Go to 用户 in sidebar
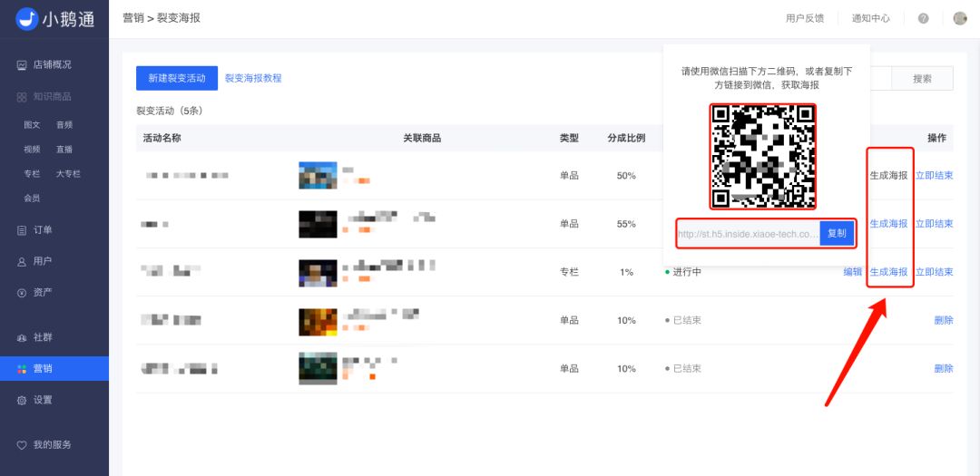The height and width of the screenshot is (476, 980). pyautogui.click(x=44, y=261)
